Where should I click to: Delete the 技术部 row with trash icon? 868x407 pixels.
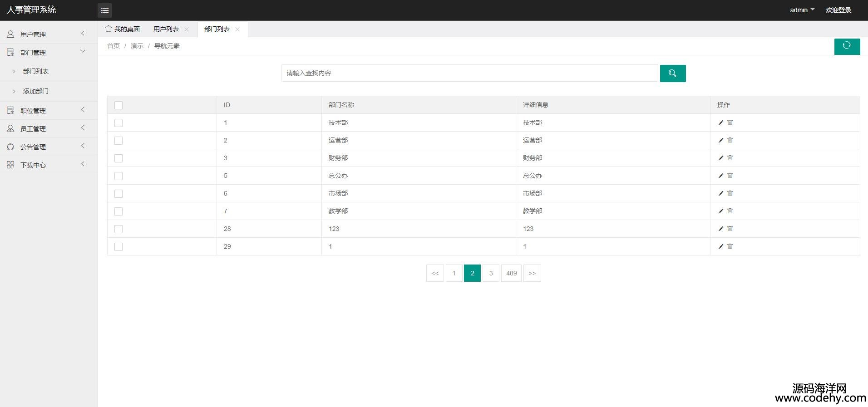coord(730,122)
